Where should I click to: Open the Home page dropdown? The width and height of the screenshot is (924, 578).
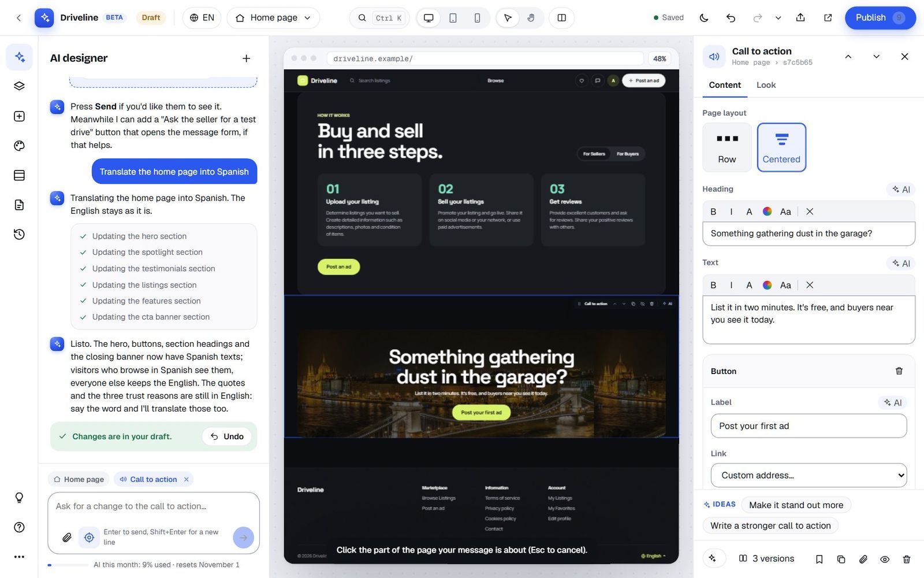273,18
